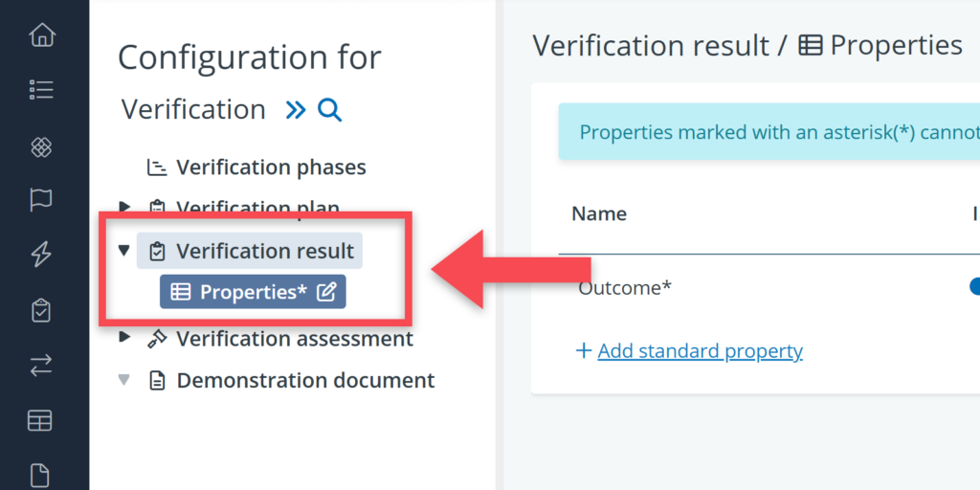Click the edit pencil icon on Properties
The height and width of the screenshot is (490, 980).
click(x=325, y=293)
